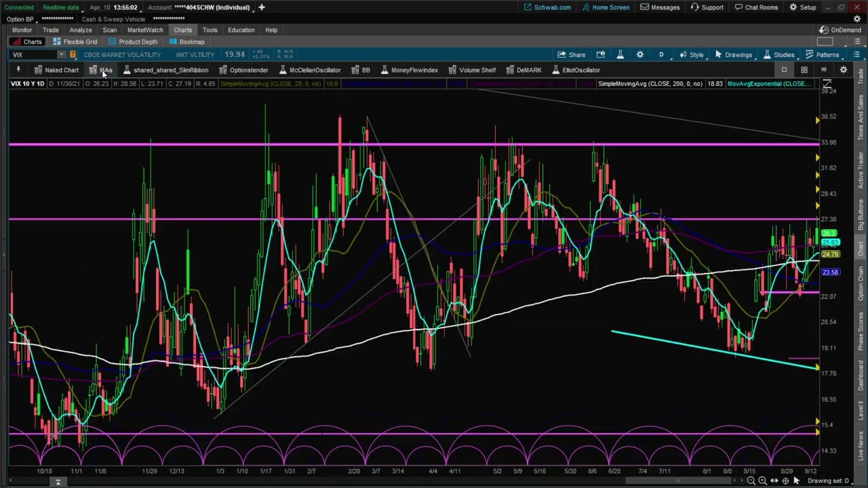Click the zoom in magnifier icon
This screenshot has height=488, width=868.
(x=762, y=481)
